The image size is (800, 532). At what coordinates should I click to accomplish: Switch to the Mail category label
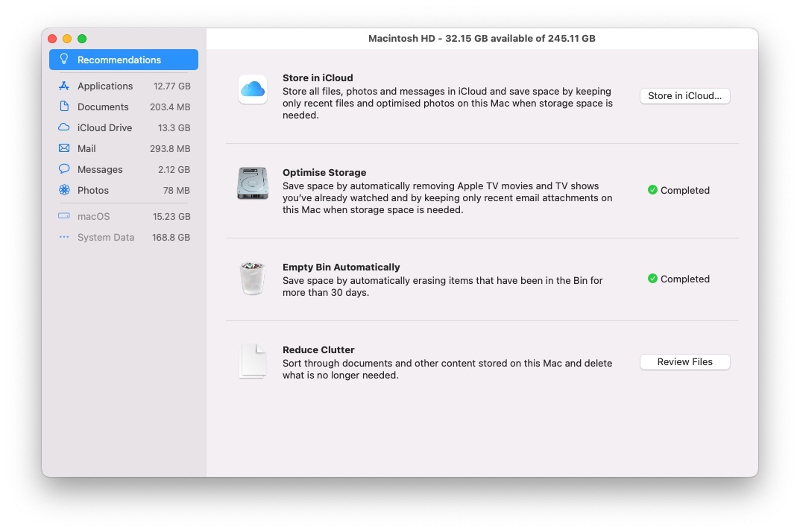click(86, 149)
